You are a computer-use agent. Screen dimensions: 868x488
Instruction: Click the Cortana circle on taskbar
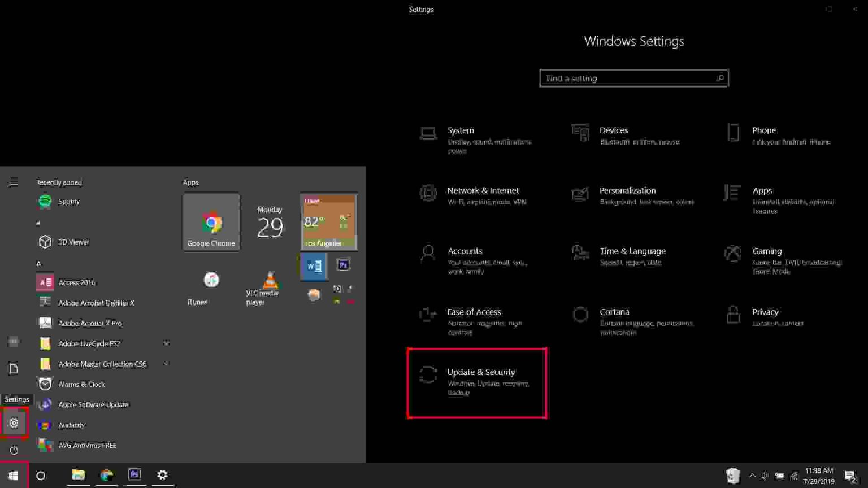pyautogui.click(x=41, y=476)
